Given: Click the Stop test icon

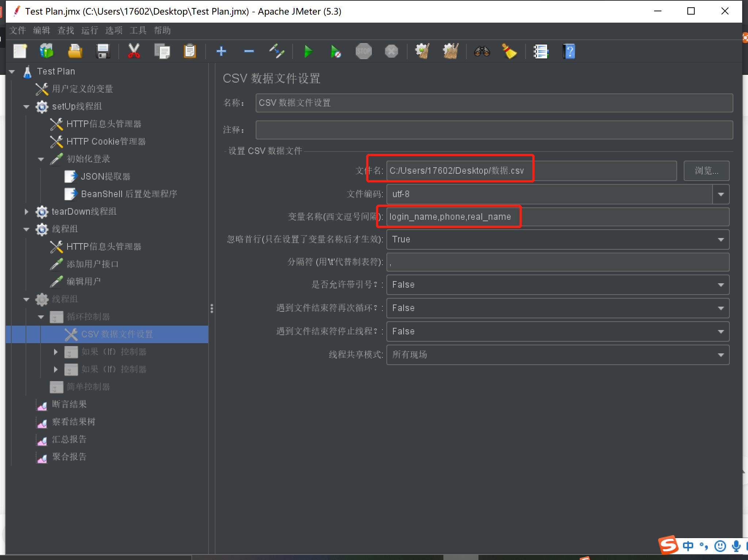Looking at the screenshot, I should tap(363, 51).
